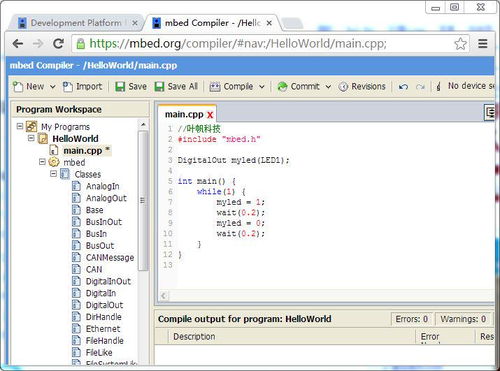Image resolution: width=500 pixels, height=371 pixels.
Task: Collapse the Classes tree node
Action: click(53, 174)
